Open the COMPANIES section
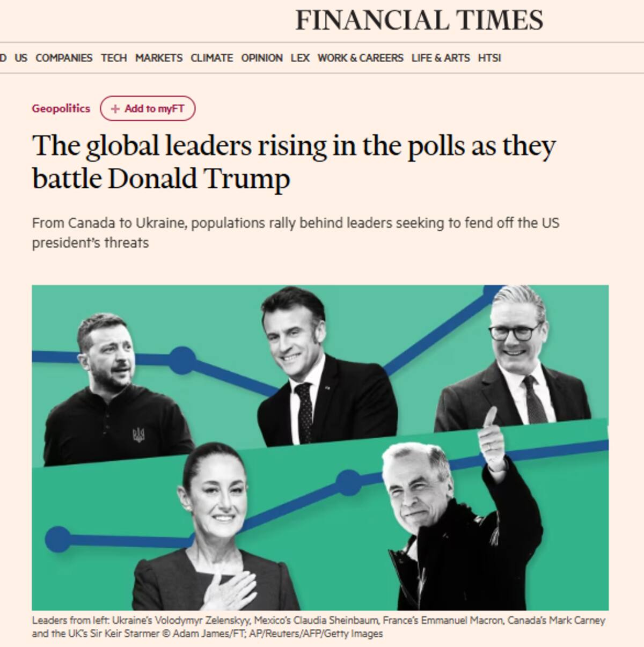 pyautogui.click(x=63, y=57)
